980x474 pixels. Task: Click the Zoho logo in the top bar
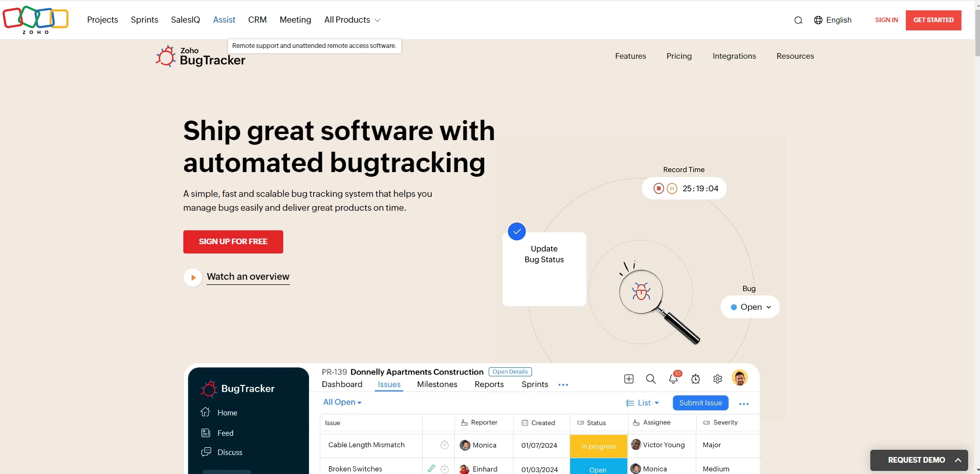36,20
